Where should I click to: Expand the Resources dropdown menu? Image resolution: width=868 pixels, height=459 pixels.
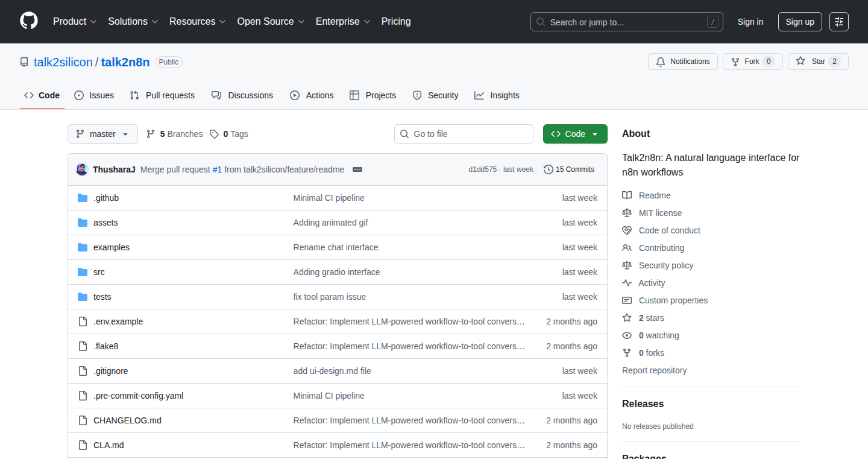tap(198, 22)
